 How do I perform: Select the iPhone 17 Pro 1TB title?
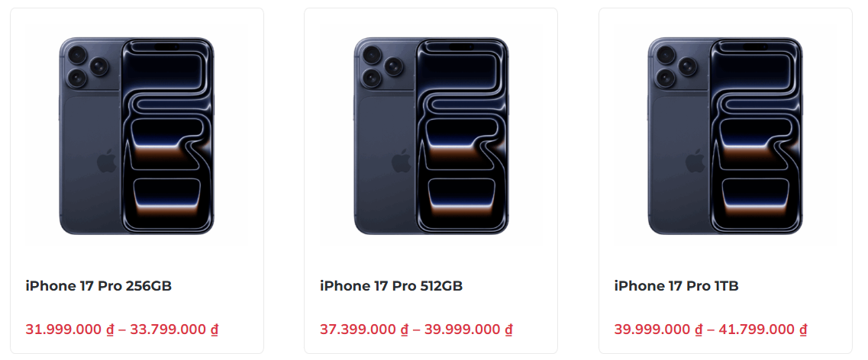[676, 286]
